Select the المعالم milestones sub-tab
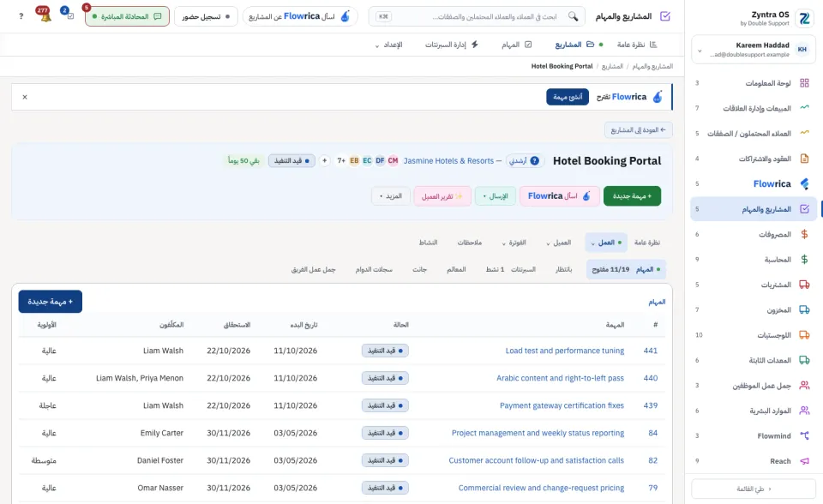The height and width of the screenshot is (504, 823). (x=456, y=269)
